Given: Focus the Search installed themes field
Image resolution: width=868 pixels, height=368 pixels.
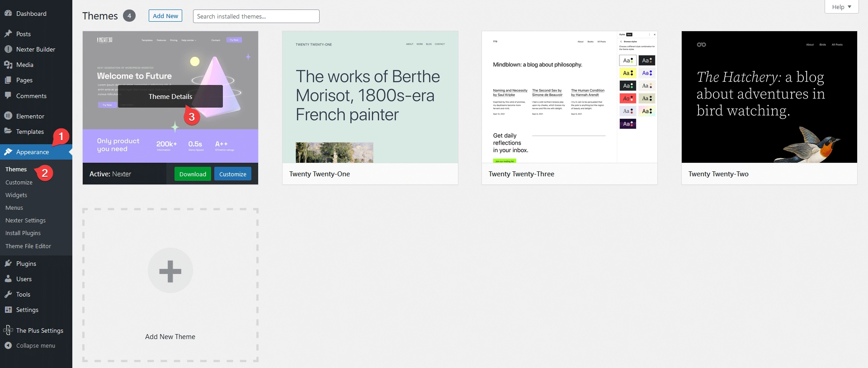Looking at the screenshot, I should click(256, 16).
